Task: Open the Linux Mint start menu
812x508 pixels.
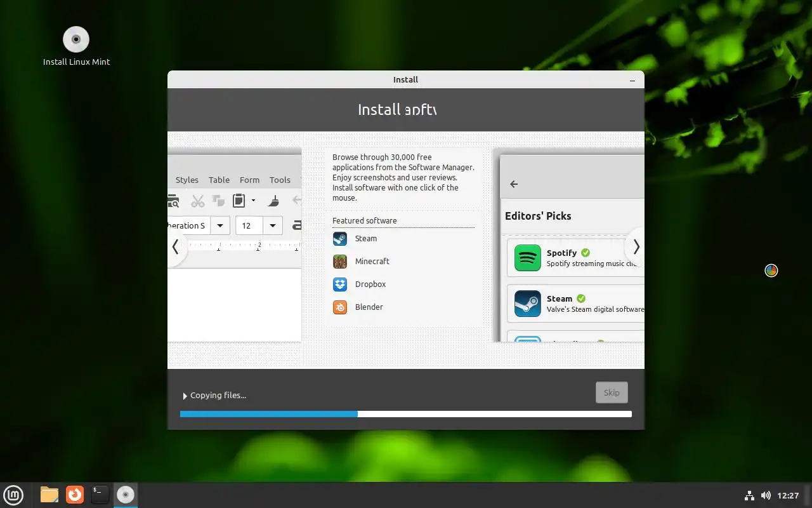Action: coord(13,495)
